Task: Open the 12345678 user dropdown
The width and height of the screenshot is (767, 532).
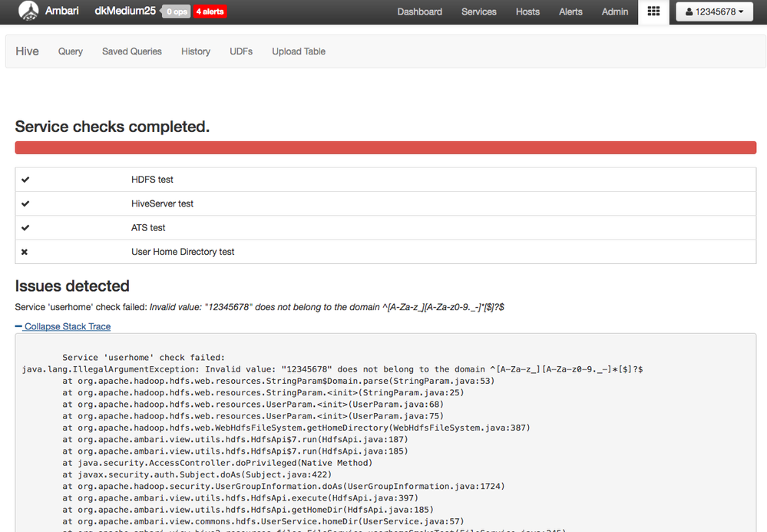Action: (x=715, y=12)
